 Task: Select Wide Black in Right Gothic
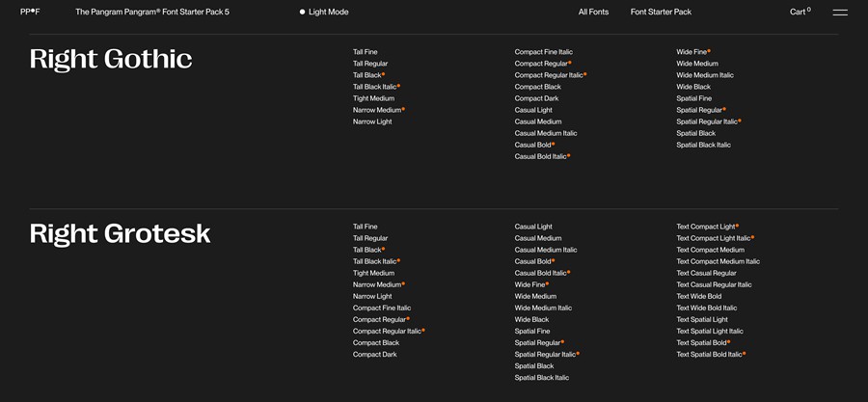(x=693, y=87)
